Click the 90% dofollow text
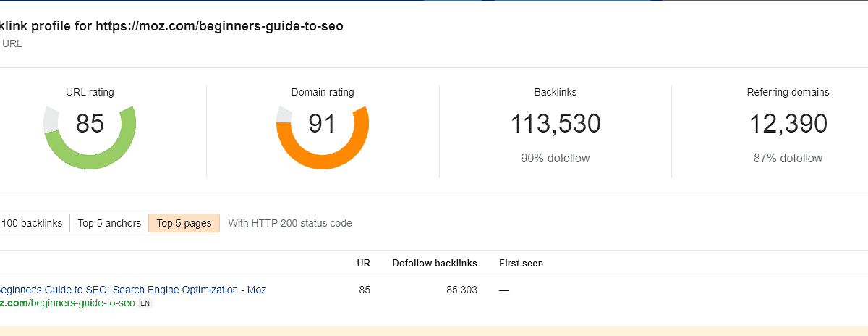This screenshot has height=336, width=868. coord(556,158)
